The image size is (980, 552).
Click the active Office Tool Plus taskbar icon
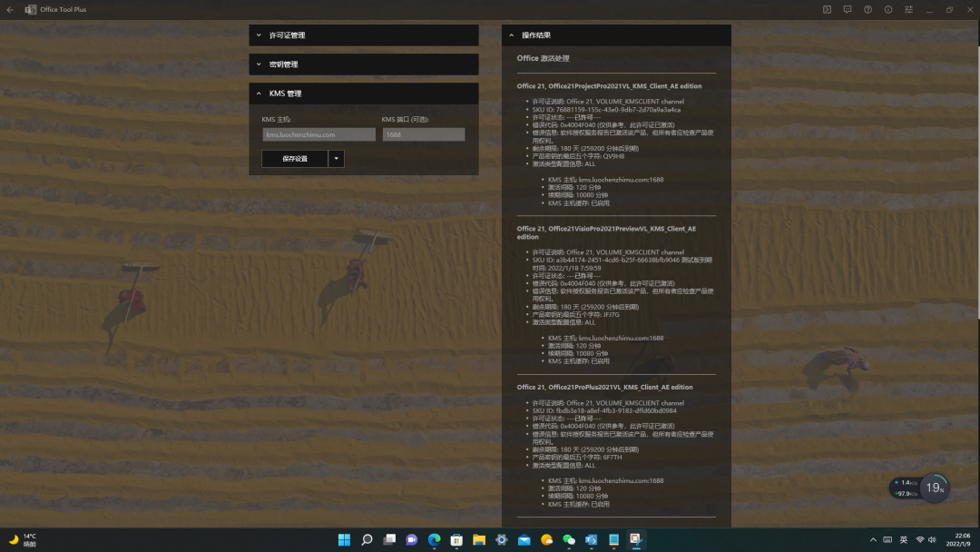pos(636,539)
